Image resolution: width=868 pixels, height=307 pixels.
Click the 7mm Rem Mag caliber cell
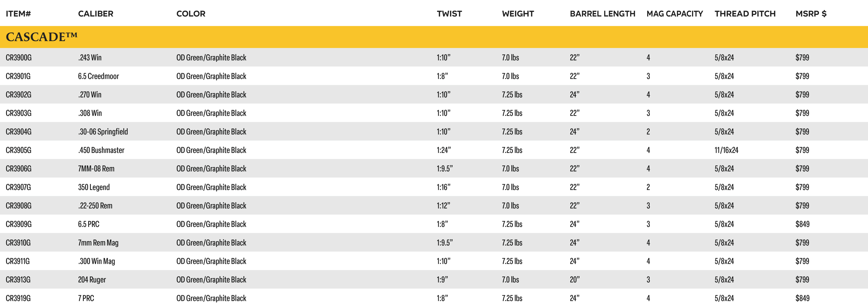(x=98, y=243)
